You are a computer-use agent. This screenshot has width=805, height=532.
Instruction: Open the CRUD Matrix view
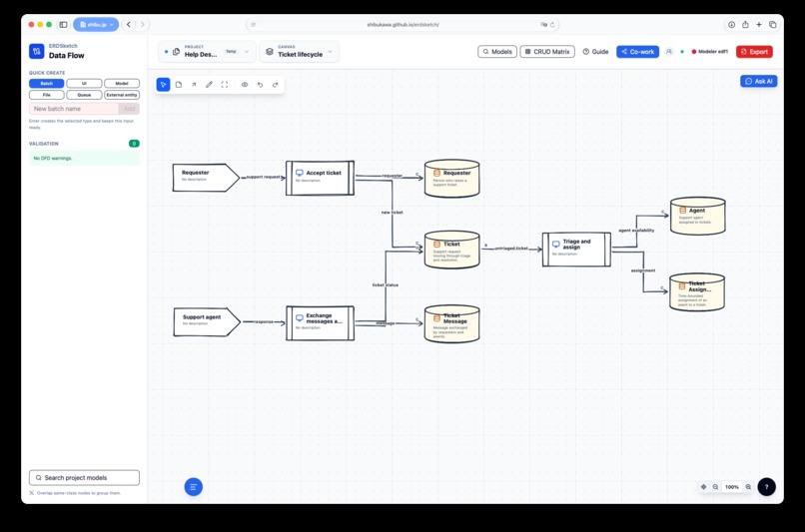pos(547,51)
